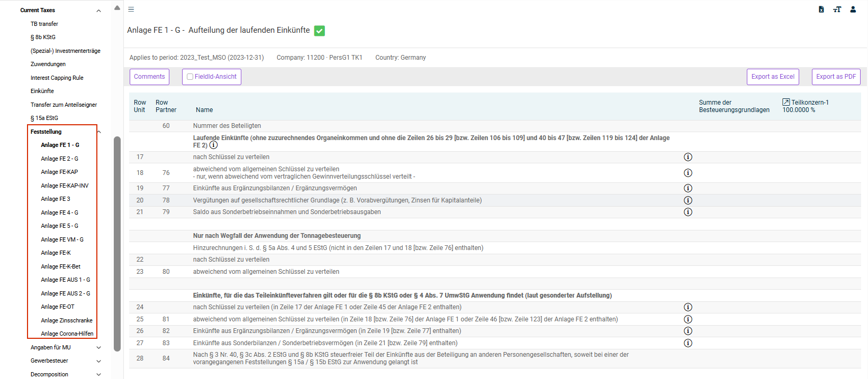Image resolution: width=868 pixels, height=379 pixels.
Task: Open (Spezial-) Investmenterträge page
Action: (66, 51)
